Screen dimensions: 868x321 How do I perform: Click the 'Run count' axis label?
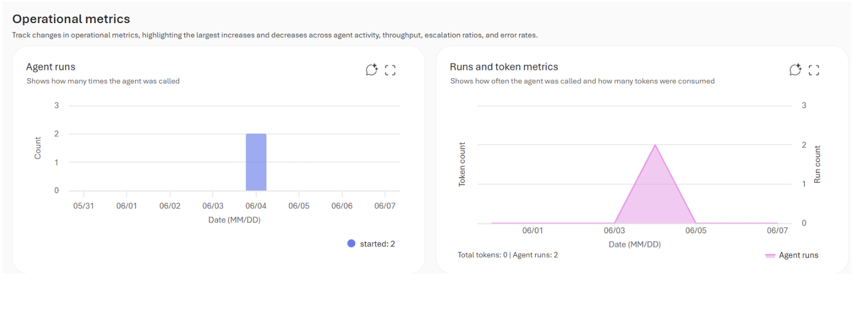click(x=817, y=164)
